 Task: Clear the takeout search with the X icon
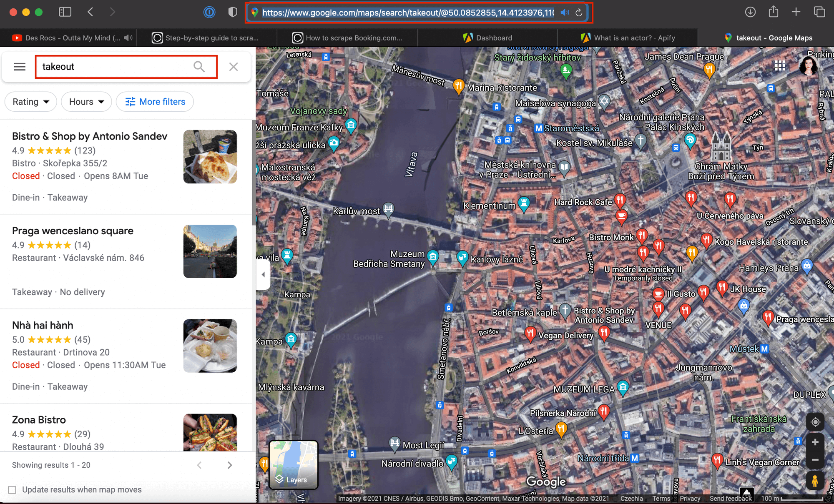[233, 66]
